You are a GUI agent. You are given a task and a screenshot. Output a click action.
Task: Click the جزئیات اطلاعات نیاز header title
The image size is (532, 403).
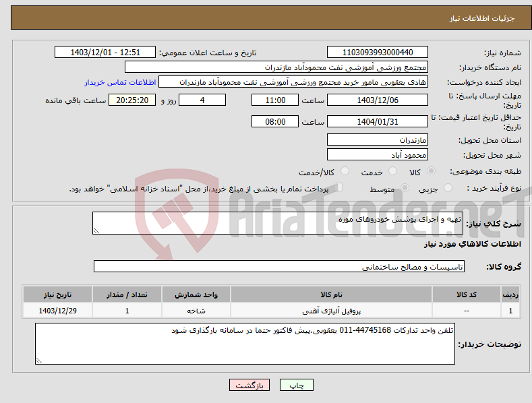(482, 18)
